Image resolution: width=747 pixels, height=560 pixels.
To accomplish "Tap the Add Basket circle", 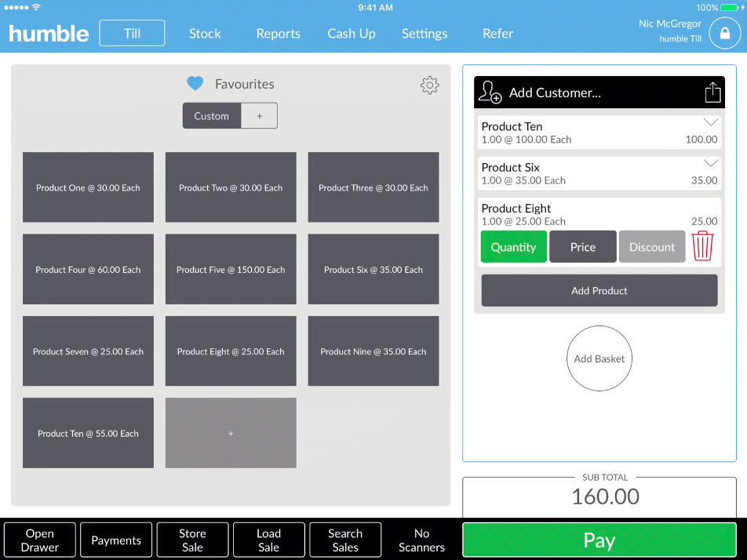I will [599, 358].
